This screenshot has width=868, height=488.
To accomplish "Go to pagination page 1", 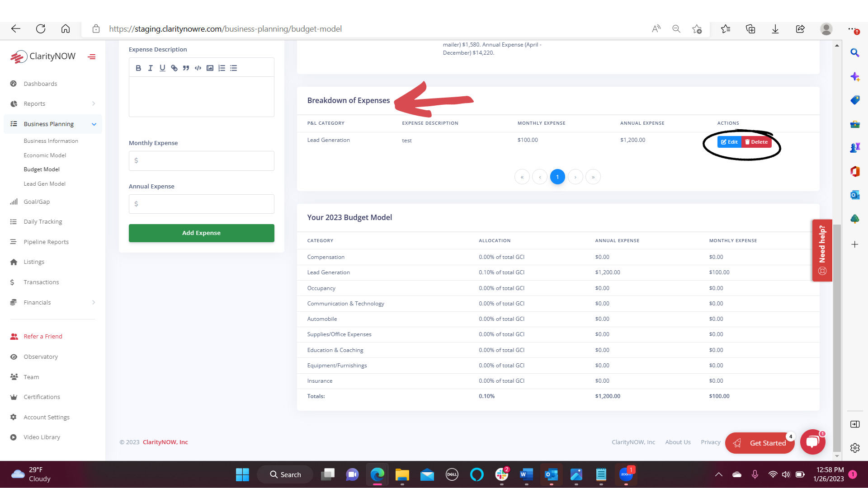I will (x=557, y=177).
